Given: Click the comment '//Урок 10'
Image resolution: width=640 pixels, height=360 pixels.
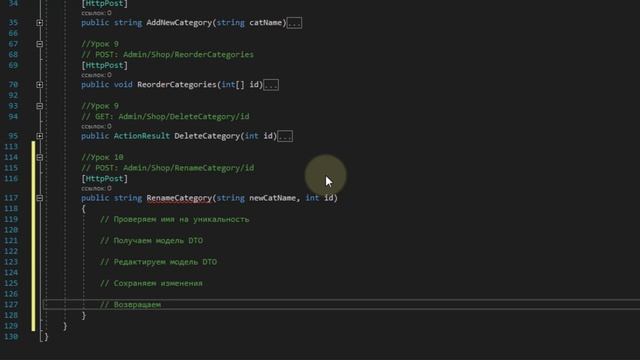Looking at the screenshot, I should coord(102,158).
